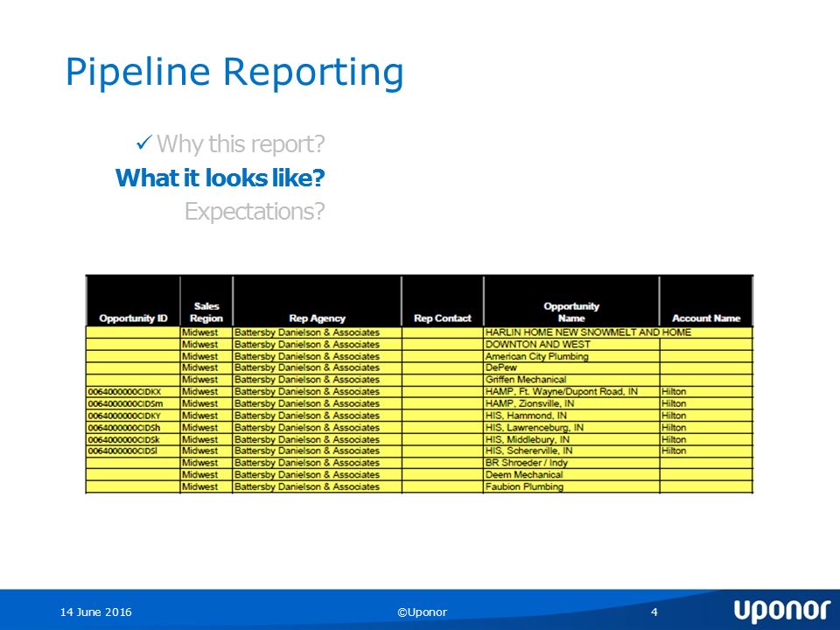The width and height of the screenshot is (840, 630).
Task: Select the bold 'What it looks like?' text
Action: coord(220,178)
